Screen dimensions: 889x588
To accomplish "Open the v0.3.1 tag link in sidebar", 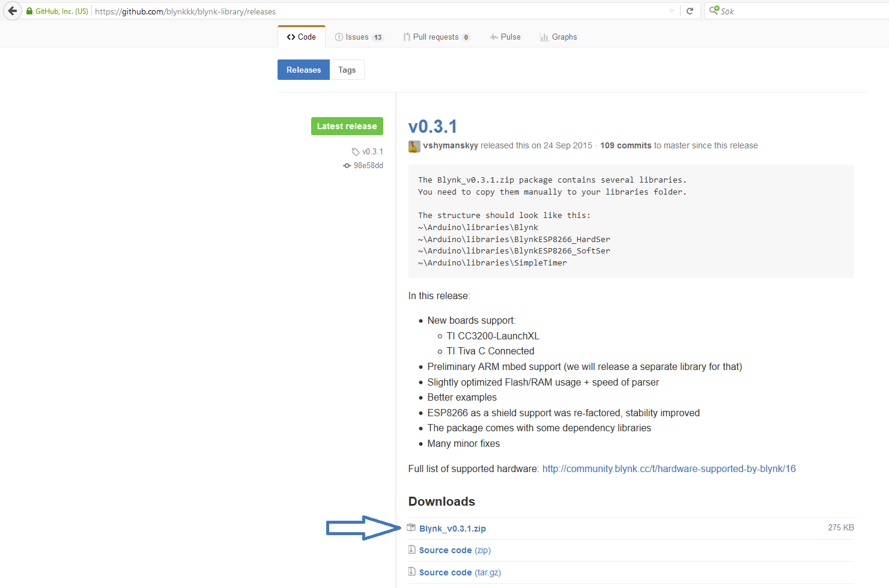I will click(x=368, y=151).
